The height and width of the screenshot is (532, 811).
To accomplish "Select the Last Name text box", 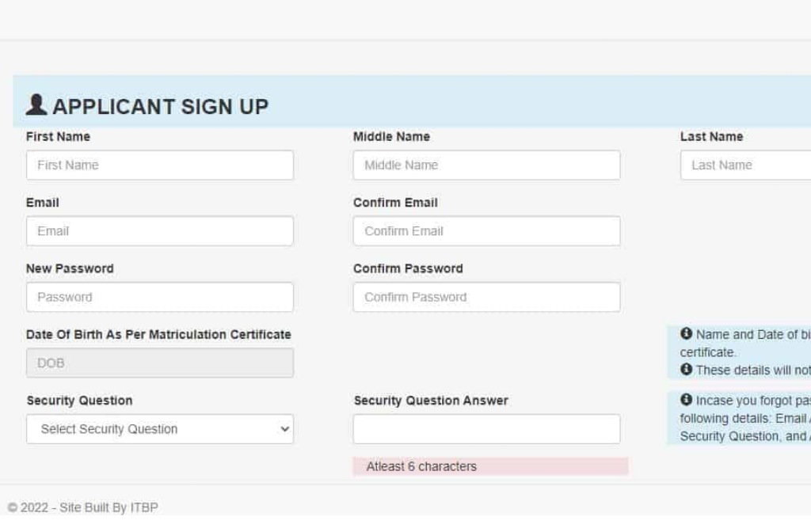I will (744, 165).
